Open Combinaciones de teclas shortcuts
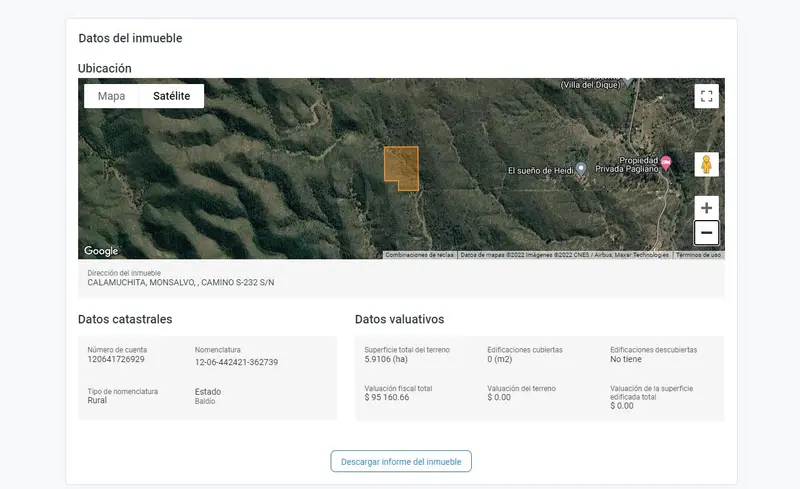This screenshot has height=489, width=800. [419, 255]
